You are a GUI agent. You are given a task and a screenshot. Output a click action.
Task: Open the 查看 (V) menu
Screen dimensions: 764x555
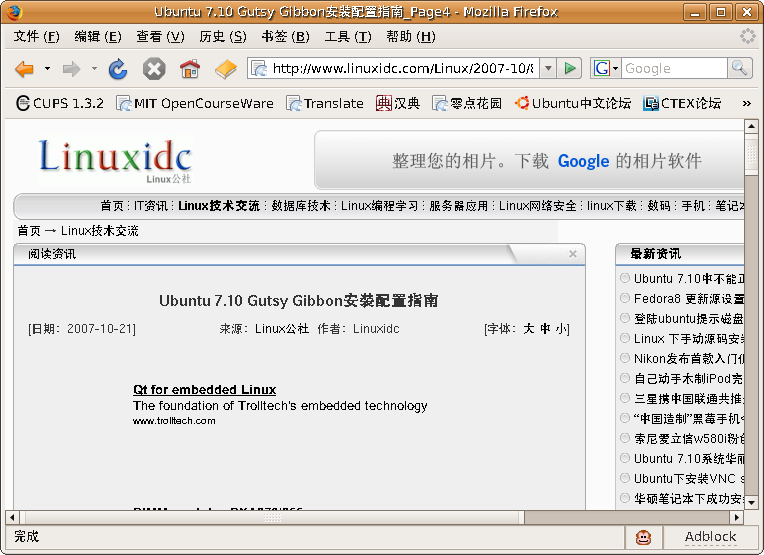tap(160, 37)
